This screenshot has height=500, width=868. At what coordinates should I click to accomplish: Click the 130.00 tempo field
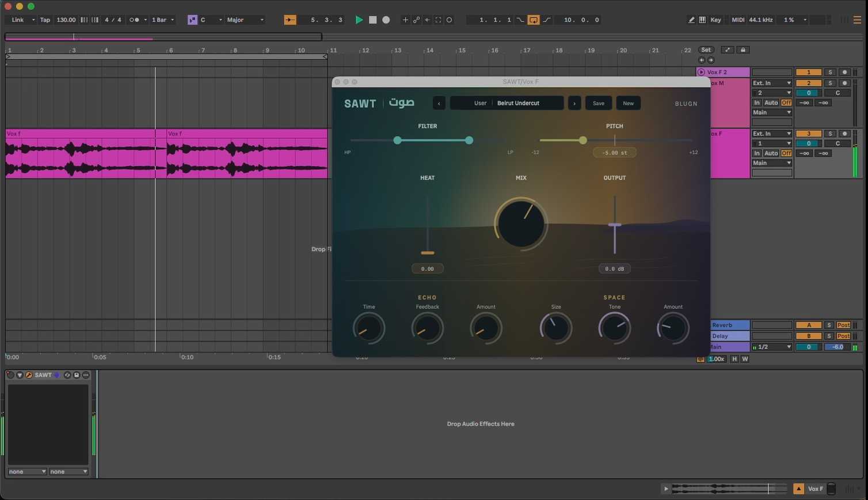tap(66, 20)
